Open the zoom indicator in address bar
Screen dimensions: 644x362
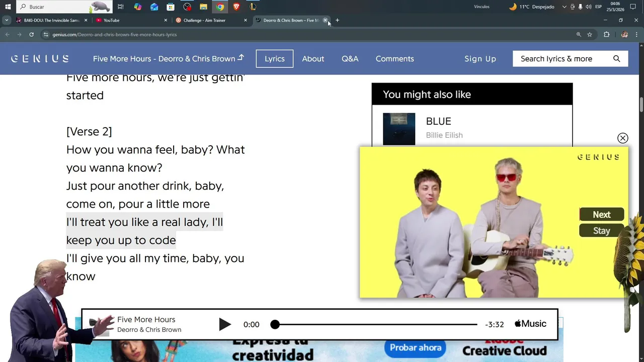point(579,34)
